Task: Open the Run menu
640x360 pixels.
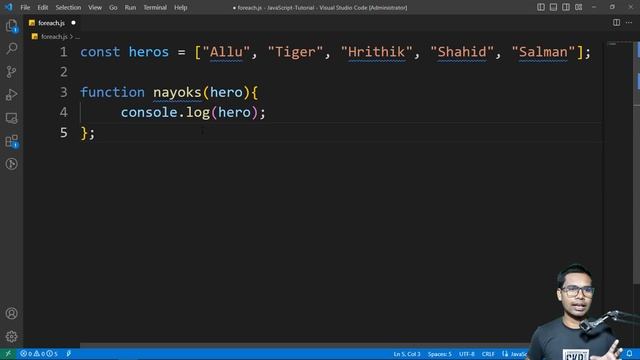Action: 130,7
